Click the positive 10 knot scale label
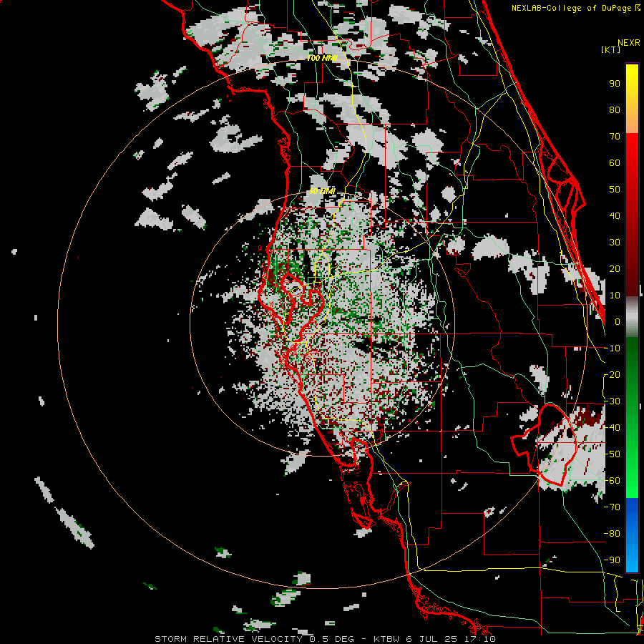This screenshot has width=644, height=644. click(x=615, y=296)
